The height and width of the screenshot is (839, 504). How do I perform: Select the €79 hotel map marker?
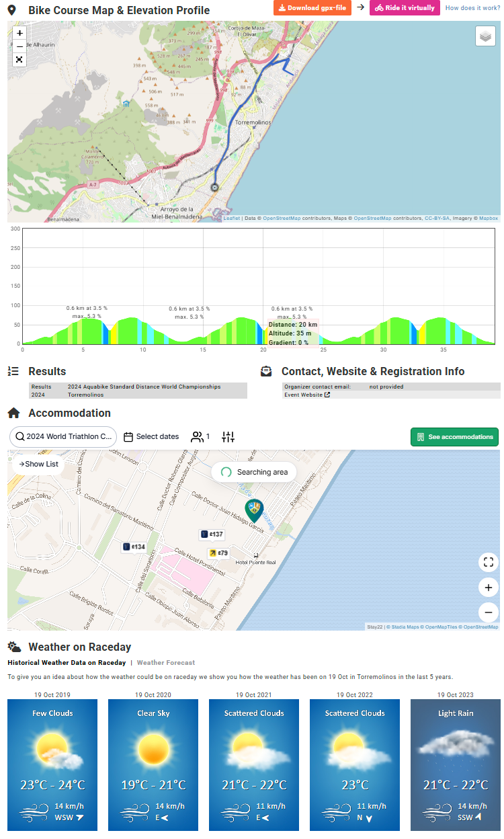pos(218,553)
